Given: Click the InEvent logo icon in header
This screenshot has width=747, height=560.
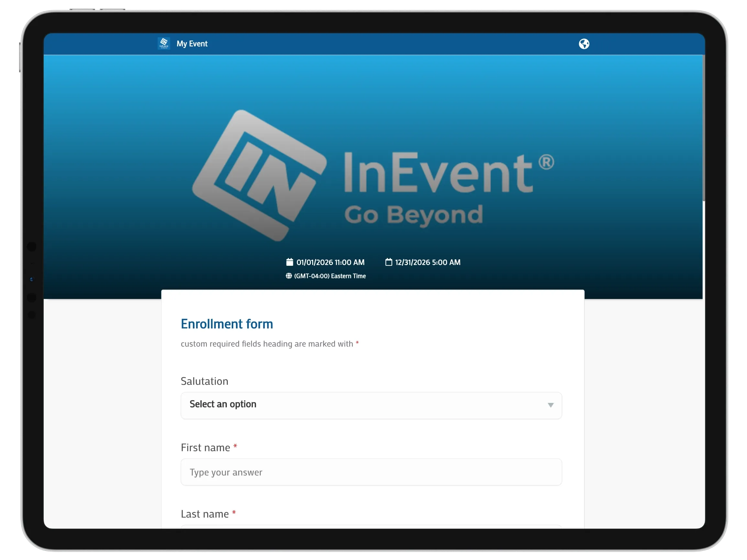Looking at the screenshot, I should pos(164,44).
